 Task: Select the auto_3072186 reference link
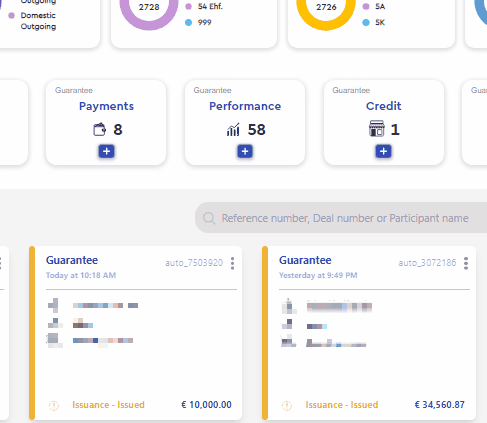pos(427,263)
